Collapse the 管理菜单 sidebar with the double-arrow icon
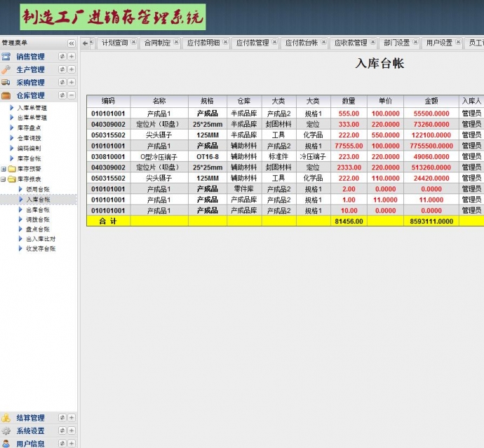Screen dimensions: 484x448 (x=72, y=43)
